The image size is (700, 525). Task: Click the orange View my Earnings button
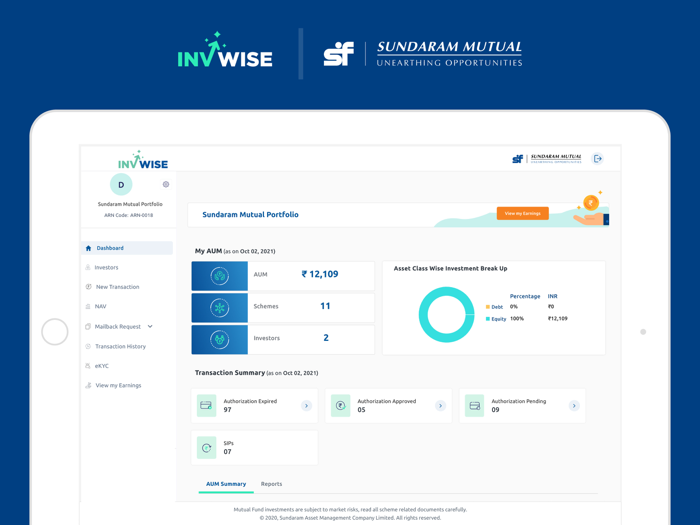click(522, 213)
